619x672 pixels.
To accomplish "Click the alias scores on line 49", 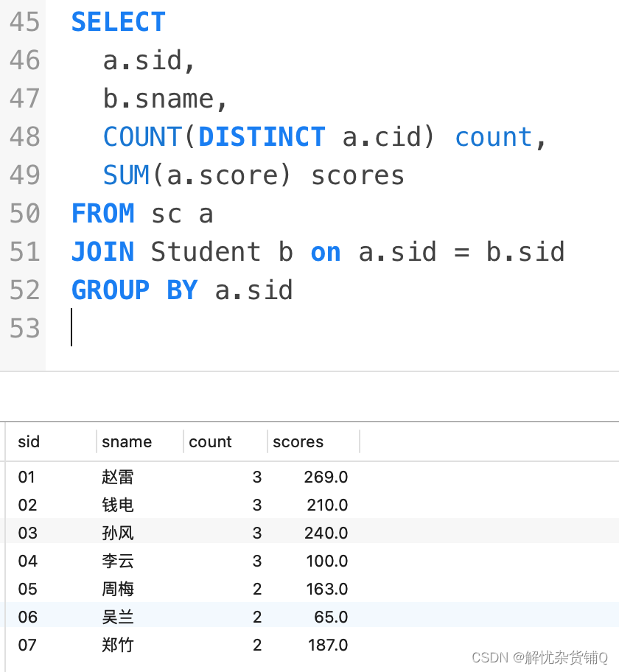I will (357, 175).
